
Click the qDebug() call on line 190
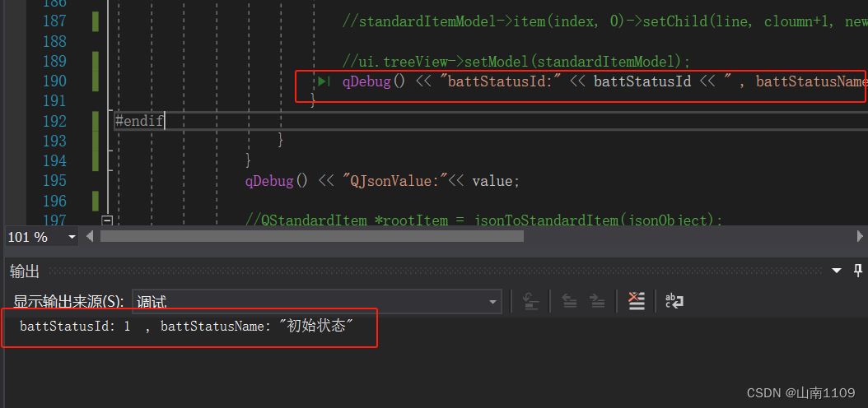click(x=375, y=81)
